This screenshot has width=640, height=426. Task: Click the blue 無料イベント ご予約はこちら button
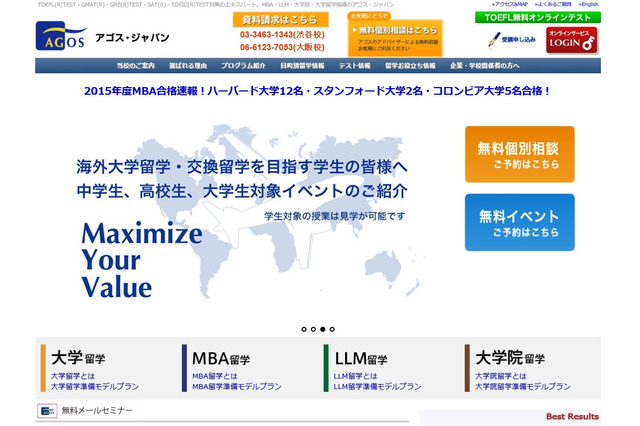click(x=520, y=222)
